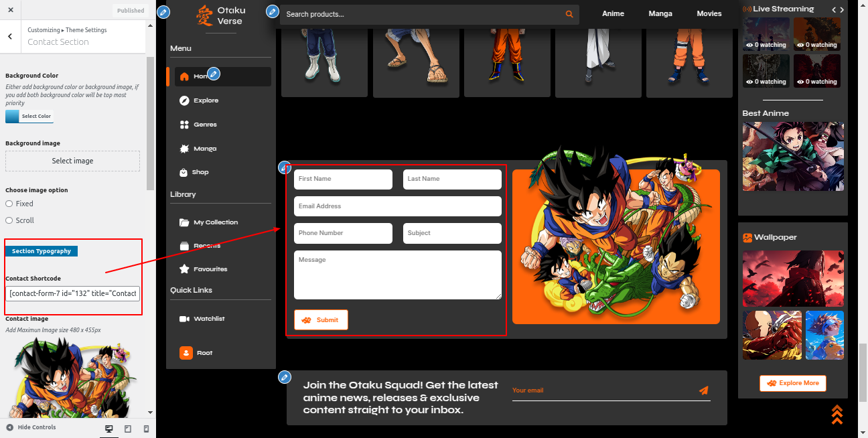Go back using the left chevron
Viewport: 868px width, 438px height.
point(10,37)
